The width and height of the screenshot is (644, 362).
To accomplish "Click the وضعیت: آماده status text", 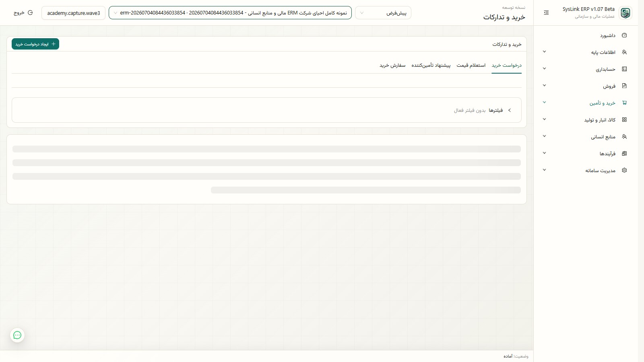I will click(x=516, y=356).
